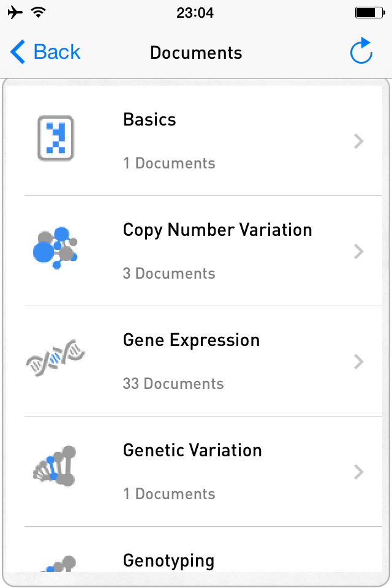Tap the Basics microarray icon
The image size is (392, 588).
tap(55, 138)
